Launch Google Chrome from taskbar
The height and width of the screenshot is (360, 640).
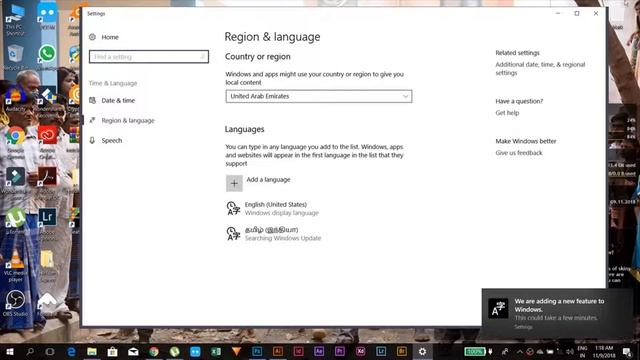pos(154,351)
